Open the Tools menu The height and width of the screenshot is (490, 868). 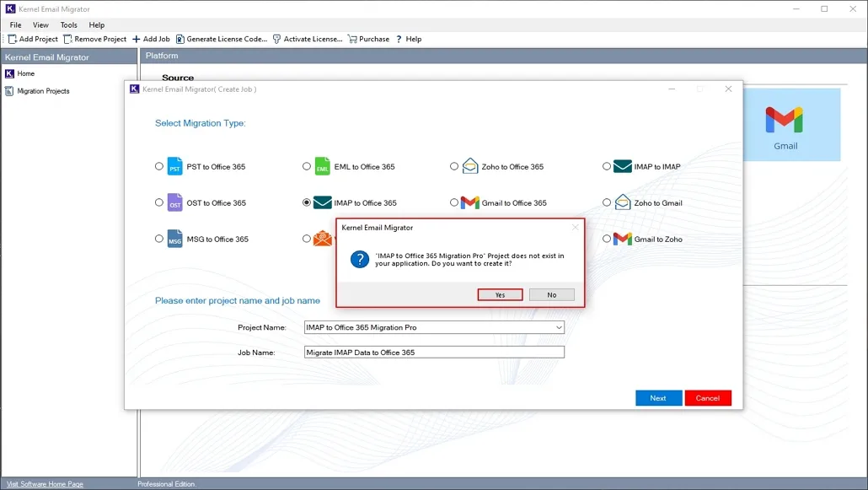[x=68, y=24]
